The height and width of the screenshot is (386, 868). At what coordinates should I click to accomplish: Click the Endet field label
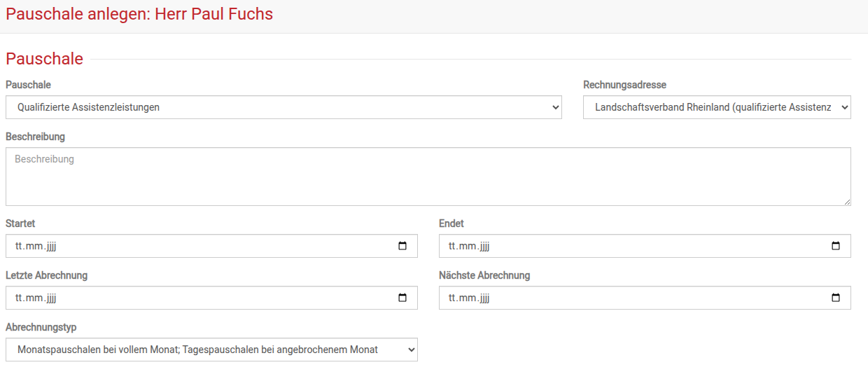tap(451, 223)
